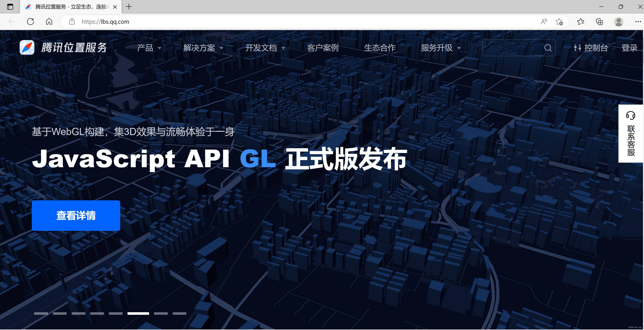Open the Collections icon
644x330 pixels.
(x=599, y=22)
